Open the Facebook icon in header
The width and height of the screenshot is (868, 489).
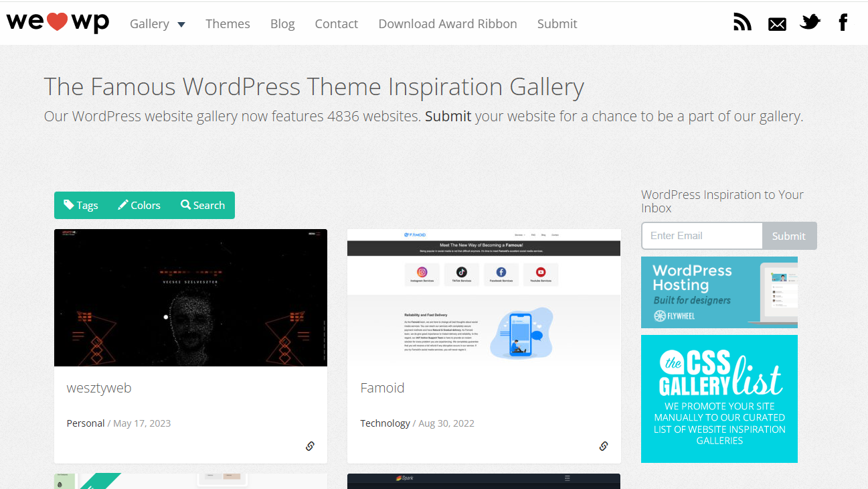[x=843, y=23]
